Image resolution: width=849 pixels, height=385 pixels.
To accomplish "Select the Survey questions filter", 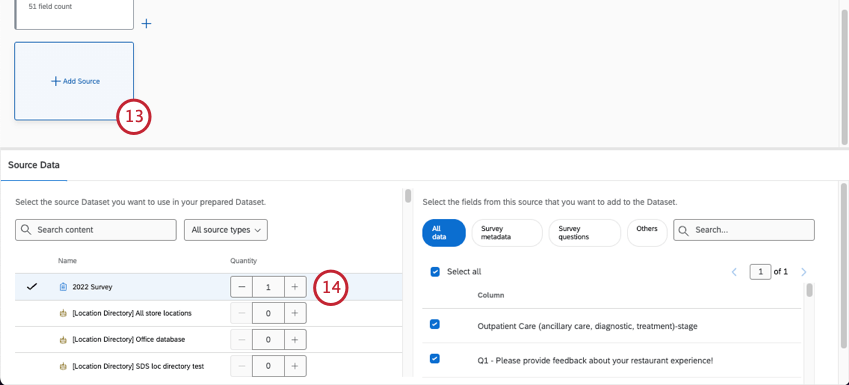I will pos(585,233).
